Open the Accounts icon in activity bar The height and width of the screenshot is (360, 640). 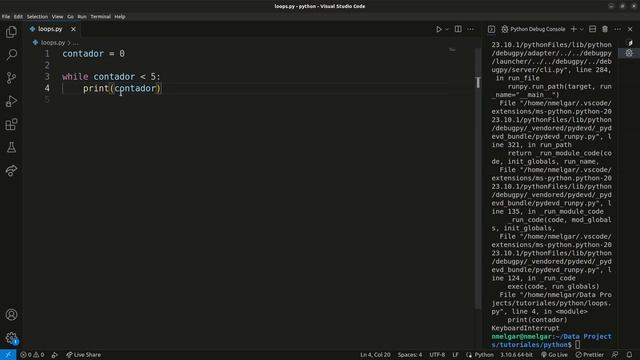[x=11, y=315]
